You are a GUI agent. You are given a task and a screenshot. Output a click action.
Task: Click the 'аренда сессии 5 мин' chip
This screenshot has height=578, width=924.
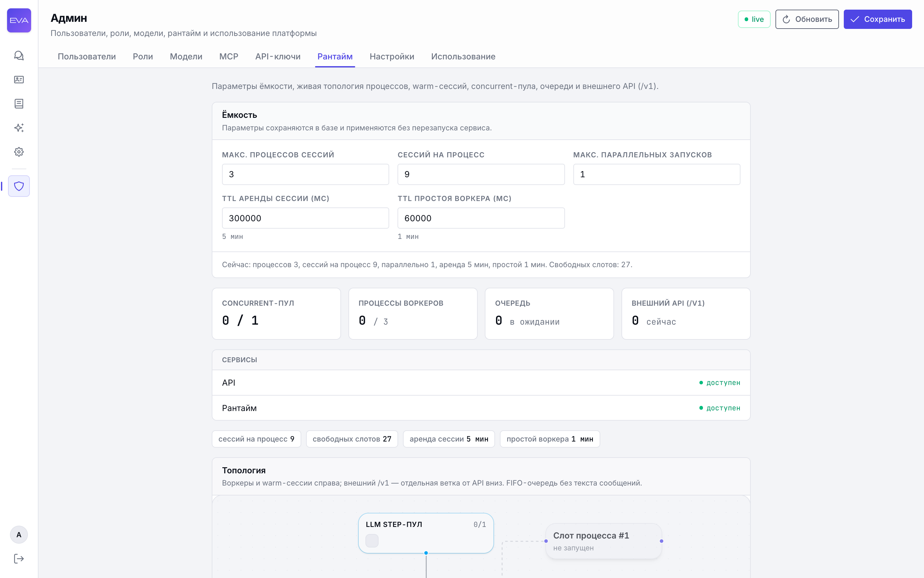(x=449, y=439)
